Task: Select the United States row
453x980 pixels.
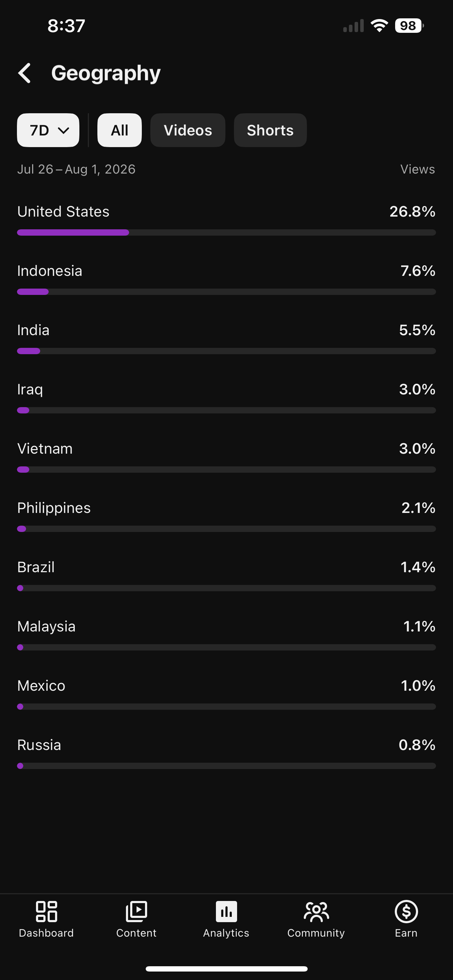Action: tap(226, 219)
